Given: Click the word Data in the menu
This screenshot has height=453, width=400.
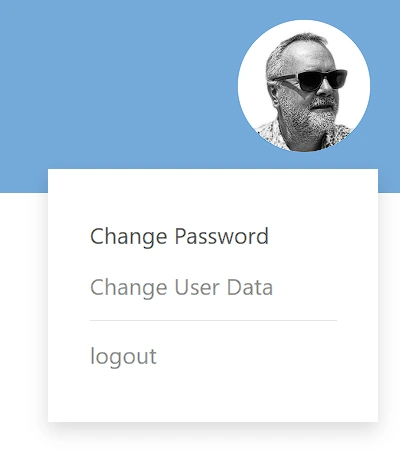Looking at the screenshot, I should pyautogui.click(x=250, y=287).
